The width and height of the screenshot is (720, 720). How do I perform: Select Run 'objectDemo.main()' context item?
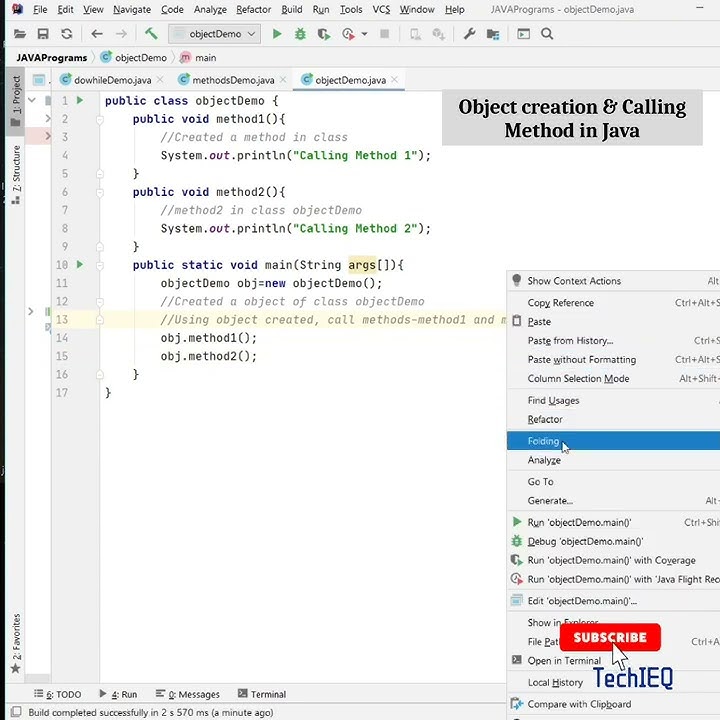tap(613, 522)
